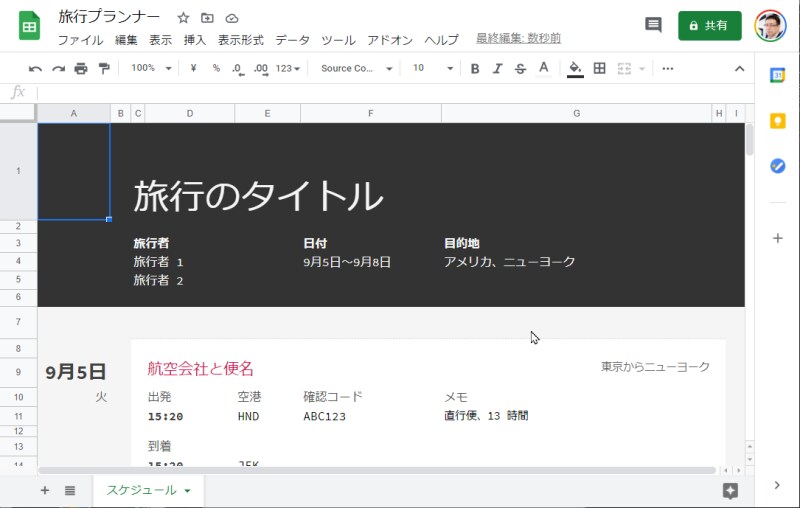Viewport: 800px width, 508px height.
Task: Select row 7 header
Action: pos(18,322)
